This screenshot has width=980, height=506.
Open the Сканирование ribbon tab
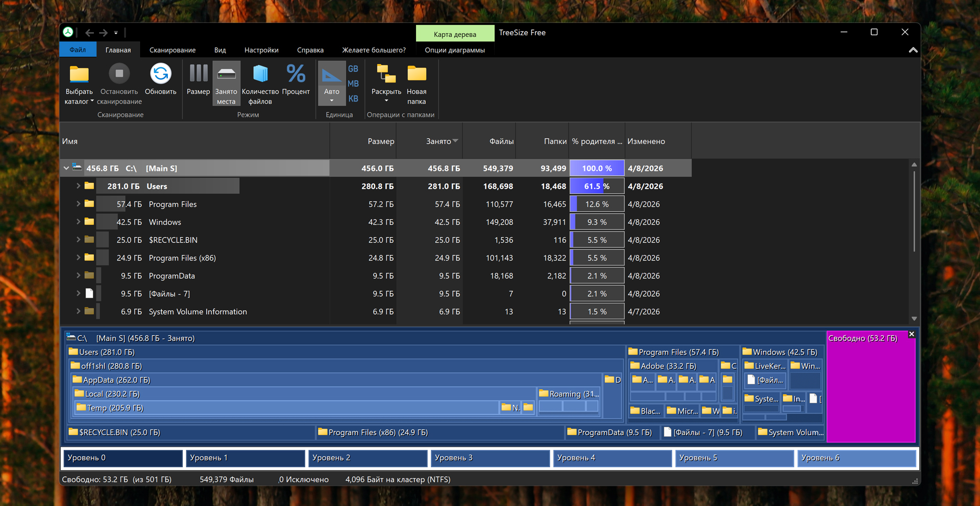[173, 50]
